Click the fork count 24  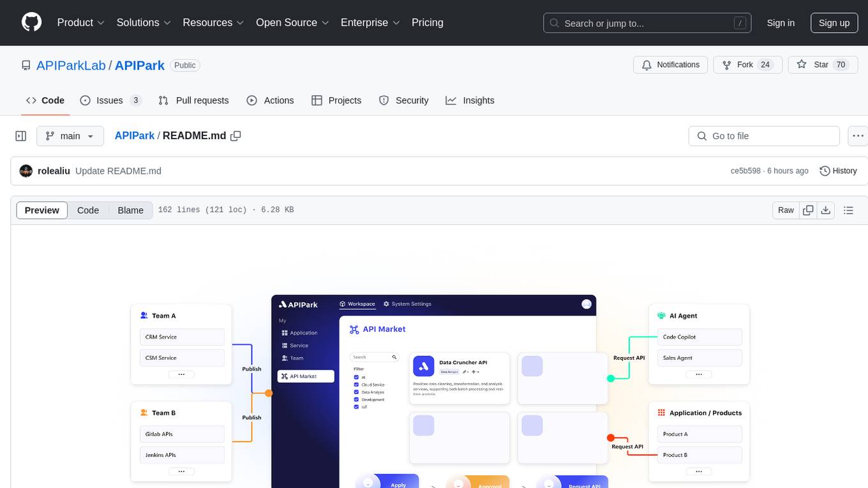click(x=766, y=65)
